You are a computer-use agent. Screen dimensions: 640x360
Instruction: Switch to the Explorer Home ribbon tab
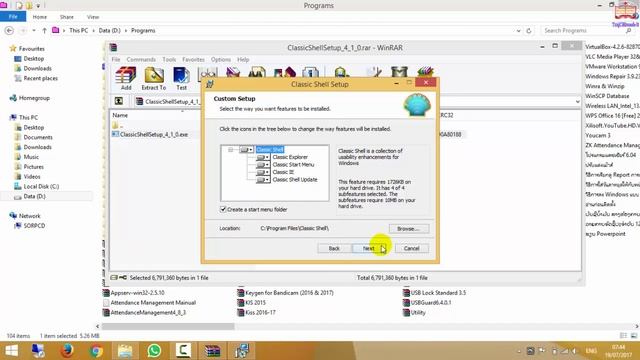tap(40, 17)
